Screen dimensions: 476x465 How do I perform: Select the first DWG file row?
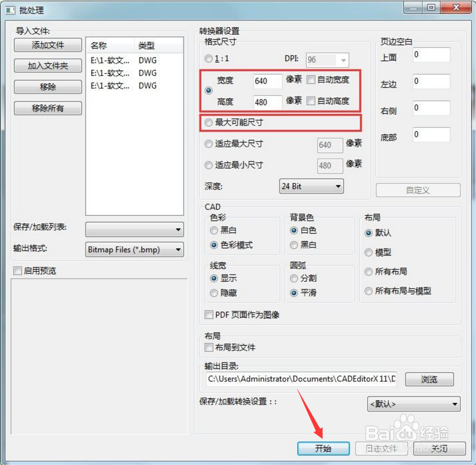[135, 61]
